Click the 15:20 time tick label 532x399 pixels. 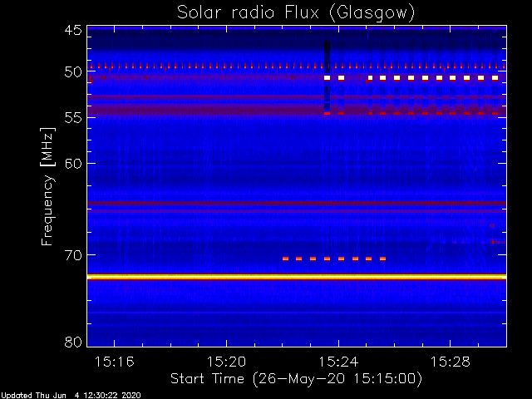[x=226, y=362]
